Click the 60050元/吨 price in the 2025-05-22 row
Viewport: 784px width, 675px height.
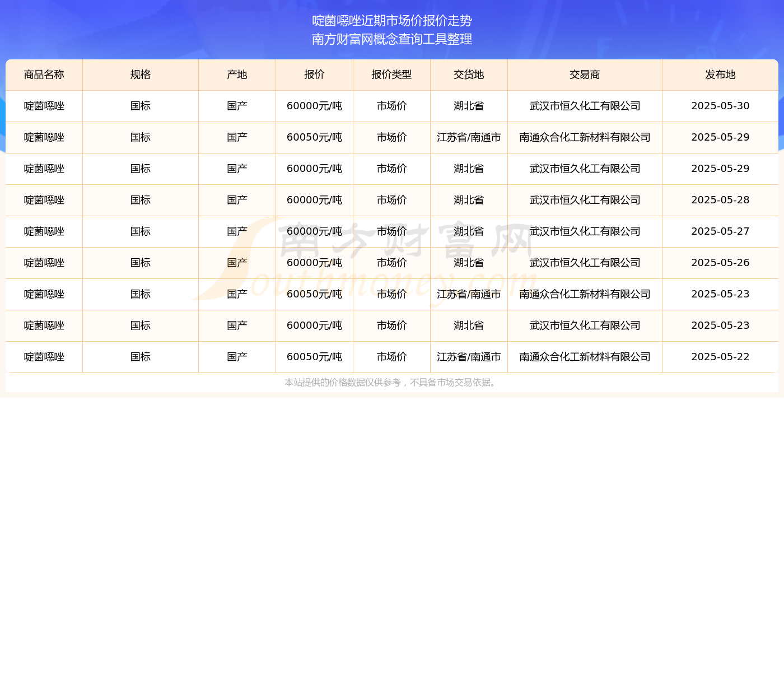pyautogui.click(x=314, y=357)
